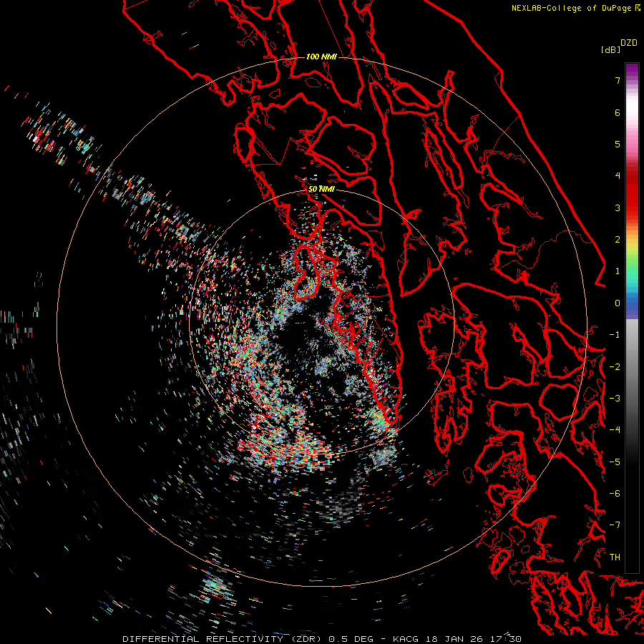Click the 1 dB value on the scale
The image size is (644, 644).
click(x=618, y=271)
